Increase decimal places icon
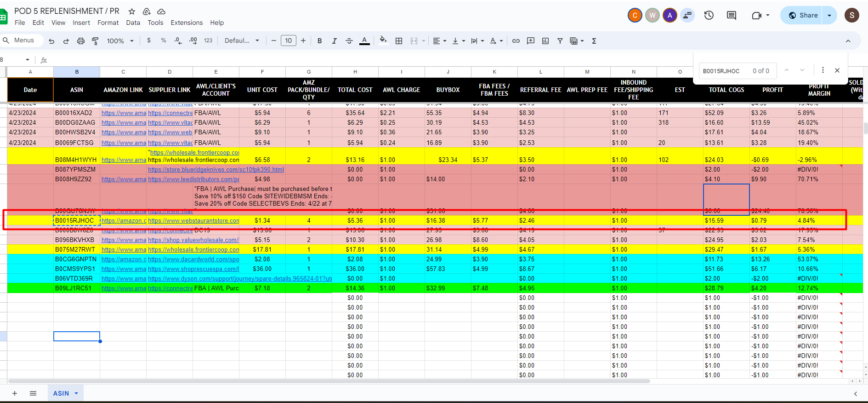Screen dimensions: 868x403 click(193, 40)
